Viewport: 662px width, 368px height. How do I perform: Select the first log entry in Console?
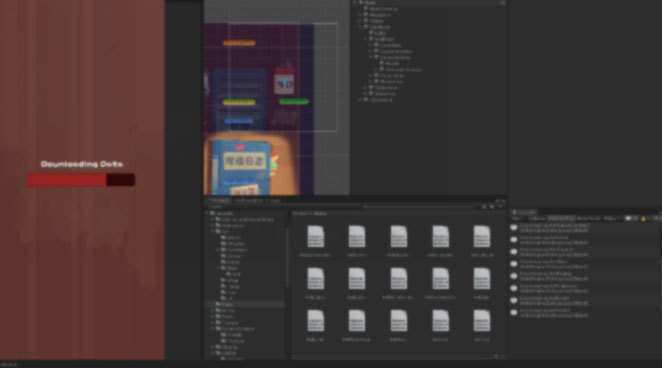click(x=585, y=228)
